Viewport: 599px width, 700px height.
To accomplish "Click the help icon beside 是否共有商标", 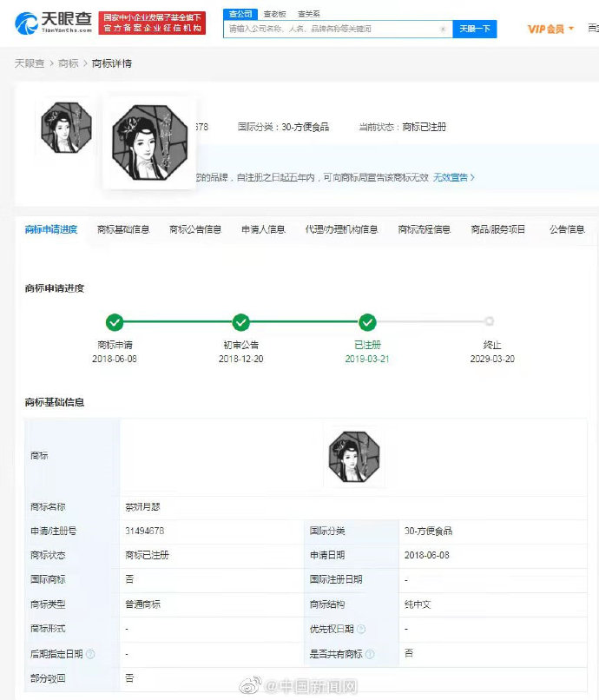I will (x=370, y=653).
